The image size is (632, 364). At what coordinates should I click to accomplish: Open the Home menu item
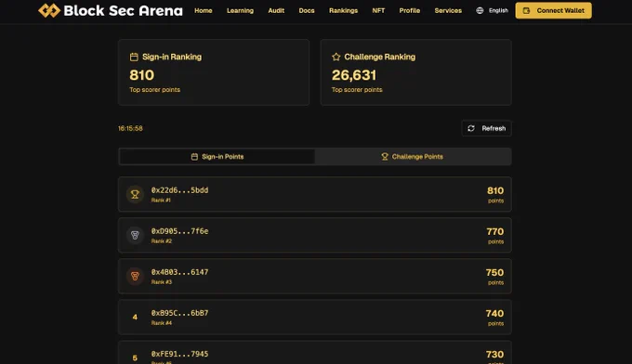[204, 10]
